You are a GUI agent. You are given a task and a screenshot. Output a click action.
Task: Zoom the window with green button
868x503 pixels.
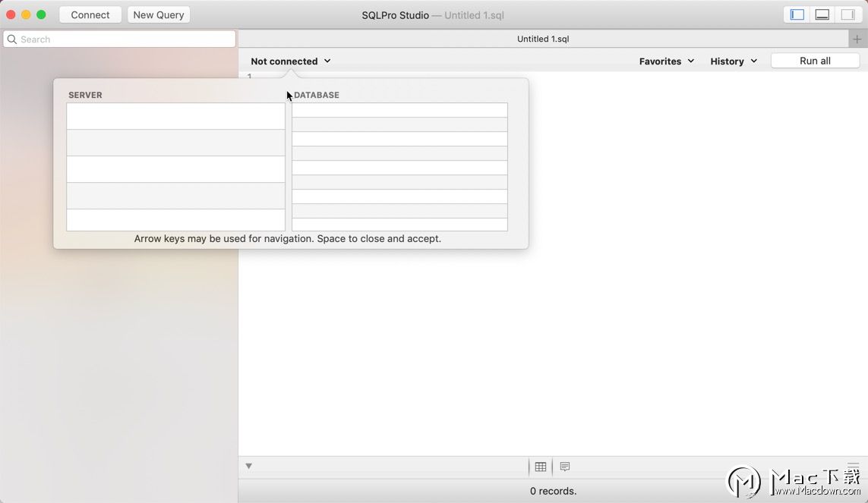click(41, 15)
